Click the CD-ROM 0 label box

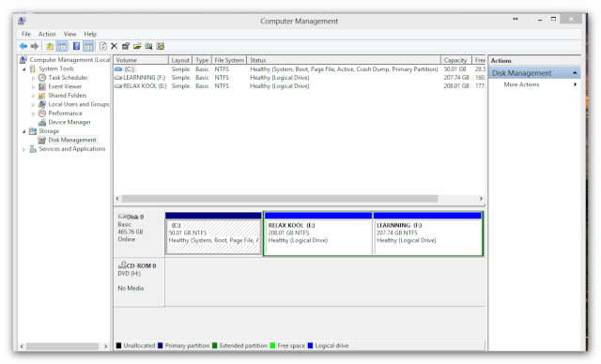pyautogui.click(x=139, y=282)
